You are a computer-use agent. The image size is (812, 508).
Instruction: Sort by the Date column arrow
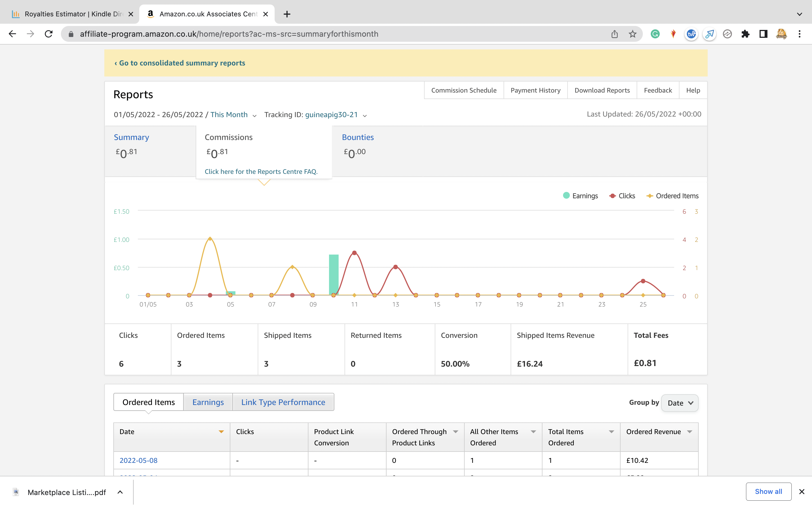coord(221,432)
